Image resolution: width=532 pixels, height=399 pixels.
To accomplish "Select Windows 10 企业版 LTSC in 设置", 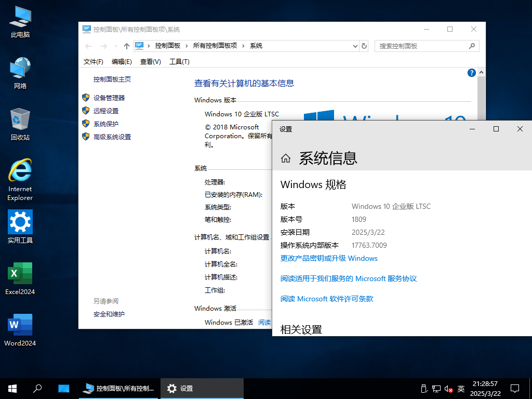I will click(391, 206).
